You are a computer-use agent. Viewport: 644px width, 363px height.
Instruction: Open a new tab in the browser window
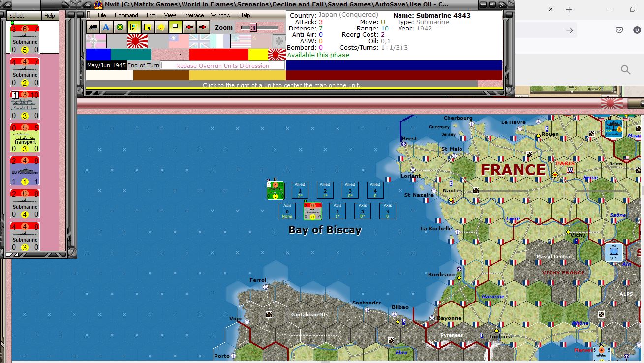[569, 10]
